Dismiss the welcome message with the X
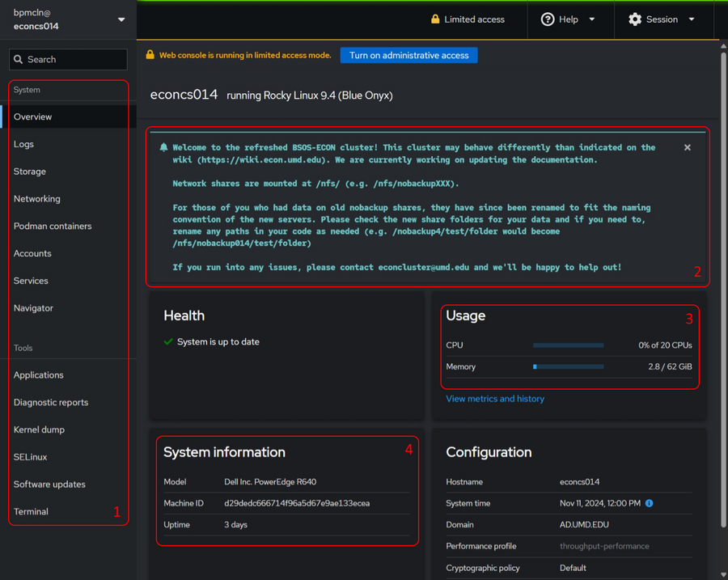Screen dimensions: 728x580 coord(687,147)
